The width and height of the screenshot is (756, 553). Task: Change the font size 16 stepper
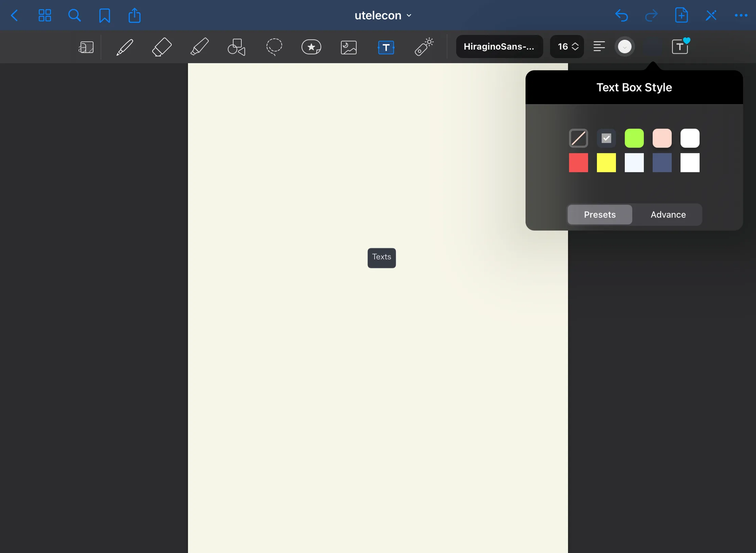(x=567, y=47)
